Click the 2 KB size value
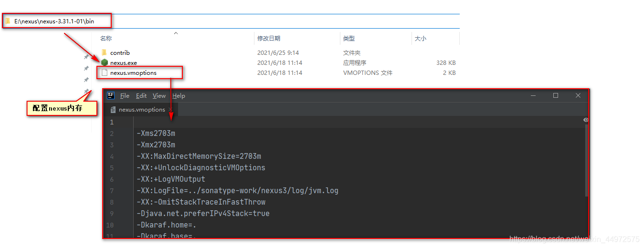Image resolution: width=644 pixels, height=248 pixels. 449,73
